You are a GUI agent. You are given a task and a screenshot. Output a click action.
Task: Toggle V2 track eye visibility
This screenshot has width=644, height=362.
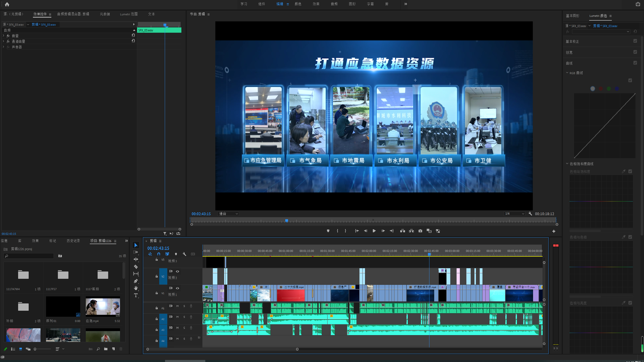[177, 271]
